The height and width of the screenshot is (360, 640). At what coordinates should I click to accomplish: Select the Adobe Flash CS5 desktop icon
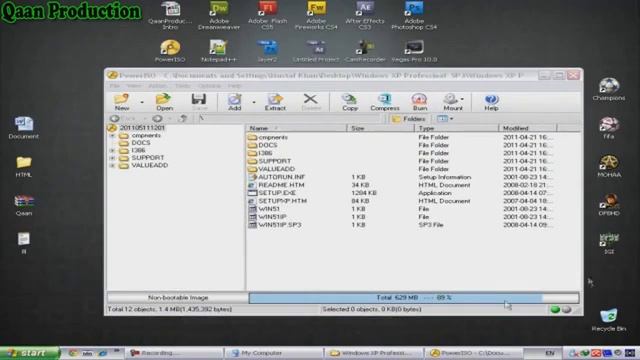(267, 16)
